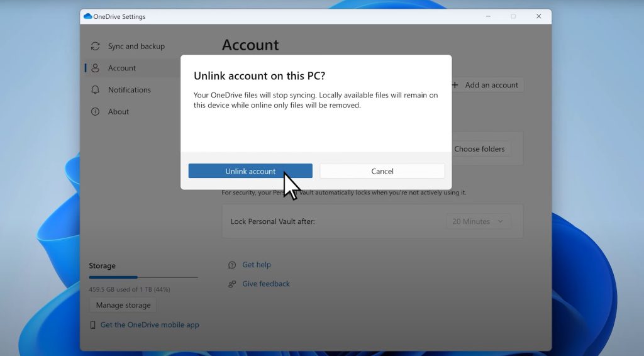Open the Give feedback link

266,284
